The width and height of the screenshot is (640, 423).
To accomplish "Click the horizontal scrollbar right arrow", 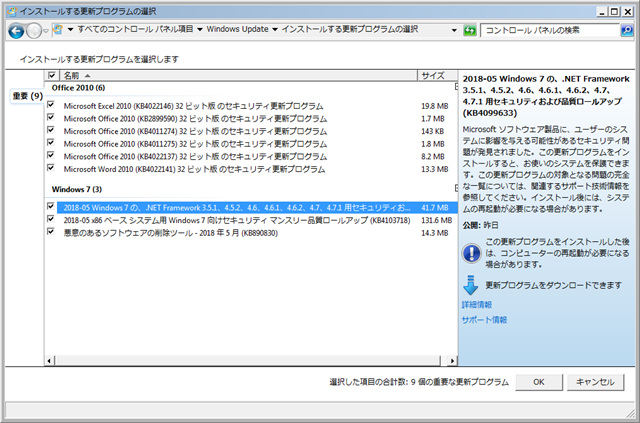I will click(x=452, y=361).
